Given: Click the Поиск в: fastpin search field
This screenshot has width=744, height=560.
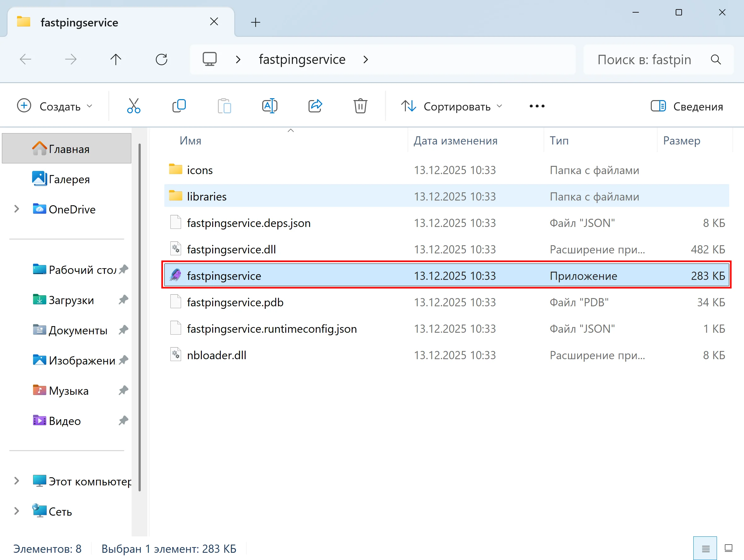Looking at the screenshot, I should (644, 59).
